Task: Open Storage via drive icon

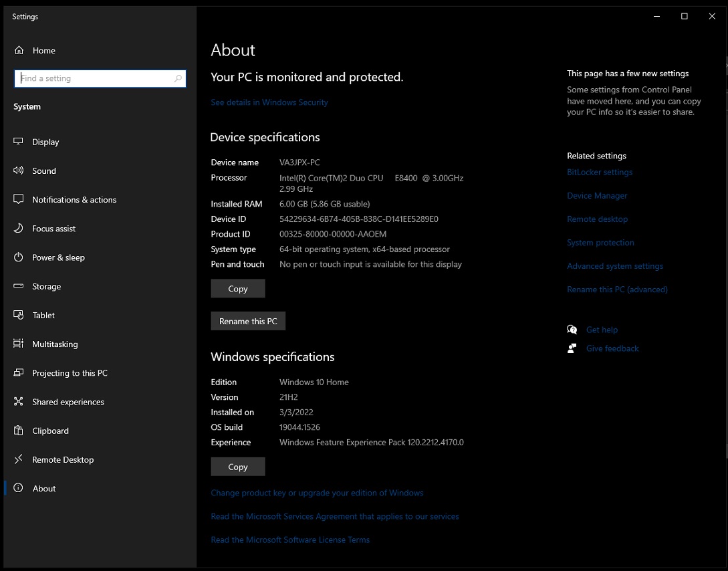Action: click(x=19, y=286)
